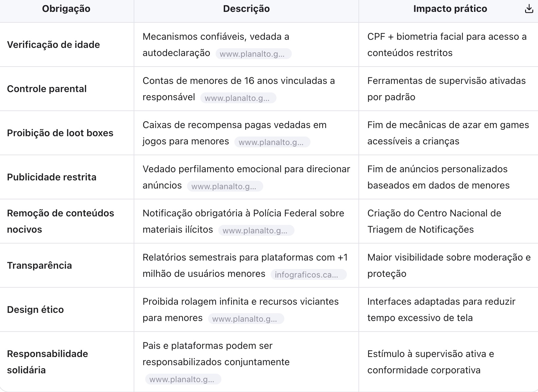This screenshot has height=392, width=538.
Task: Open planalto citation in loot boxes row
Action: pos(272,142)
